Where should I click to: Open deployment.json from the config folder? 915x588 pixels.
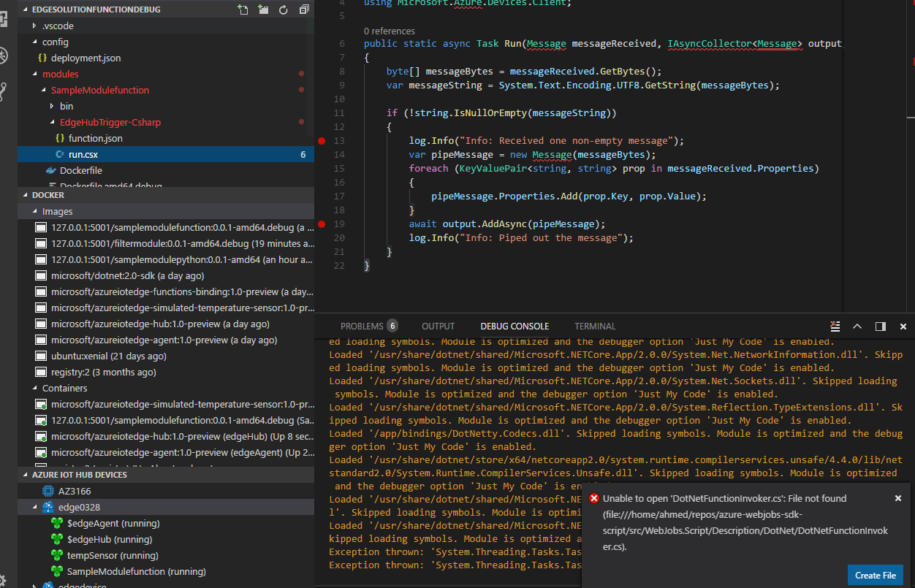coord(86,58)
